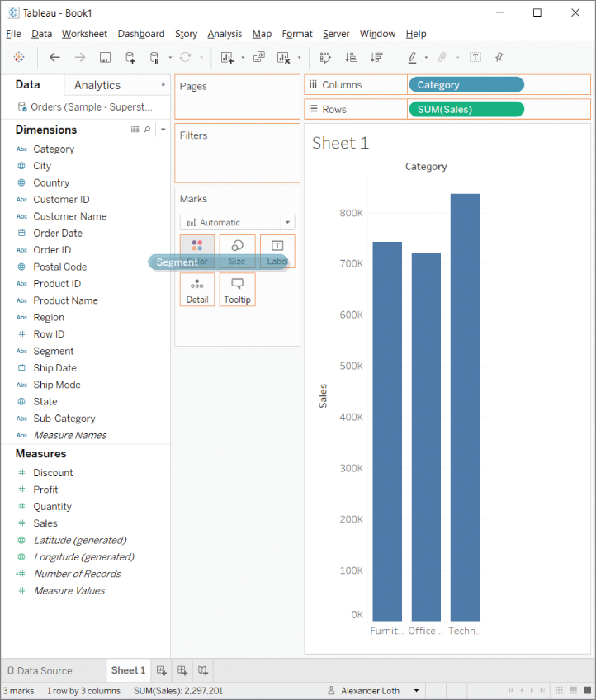596x700 pixels.
Task: Click the Sort Descending icon
Action: 376,57
